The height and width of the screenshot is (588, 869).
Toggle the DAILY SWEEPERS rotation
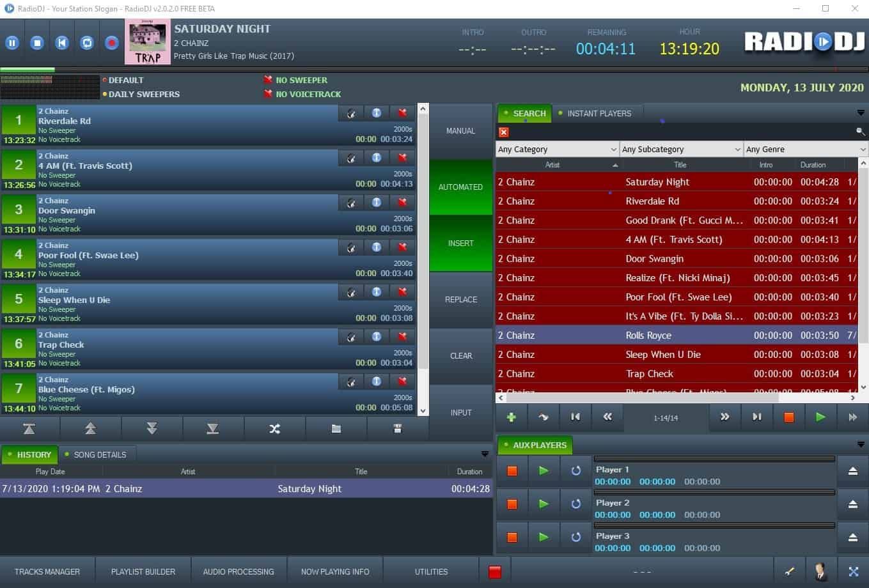[x=141, y=94]
